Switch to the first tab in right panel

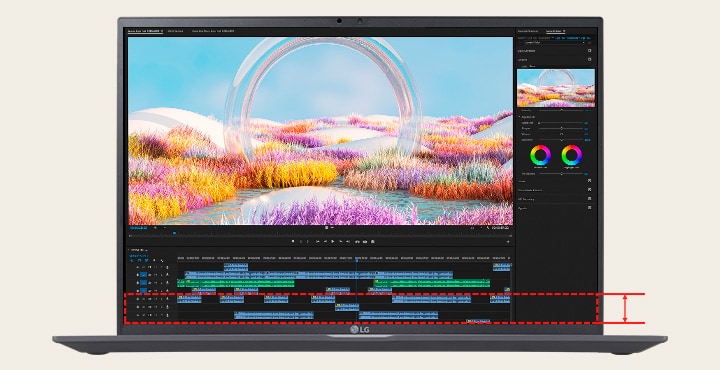528,31
